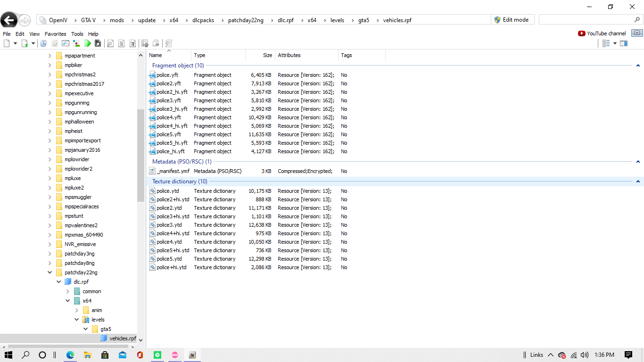The image size is (644, 362).
Task: Collapse the levels tree node
Action: coord(77,320)
